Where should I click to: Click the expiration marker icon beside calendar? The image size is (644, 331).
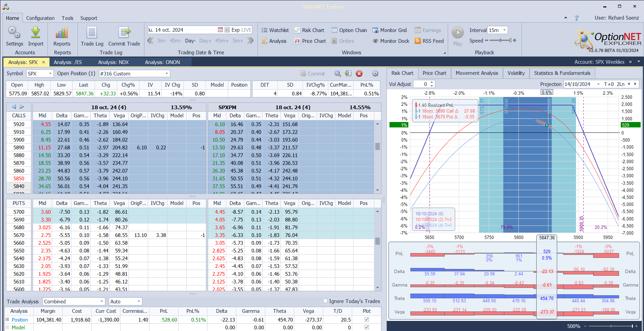tap(227, 30)
